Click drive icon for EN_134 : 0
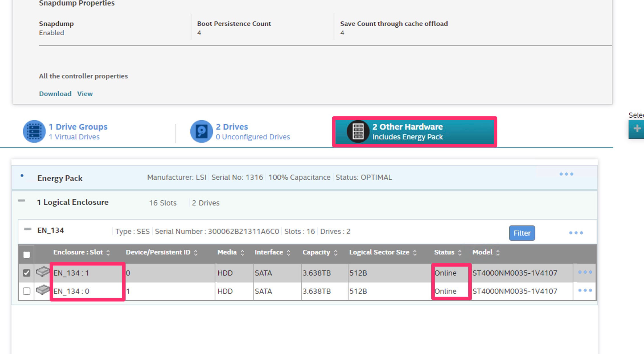 click(43, 290)
